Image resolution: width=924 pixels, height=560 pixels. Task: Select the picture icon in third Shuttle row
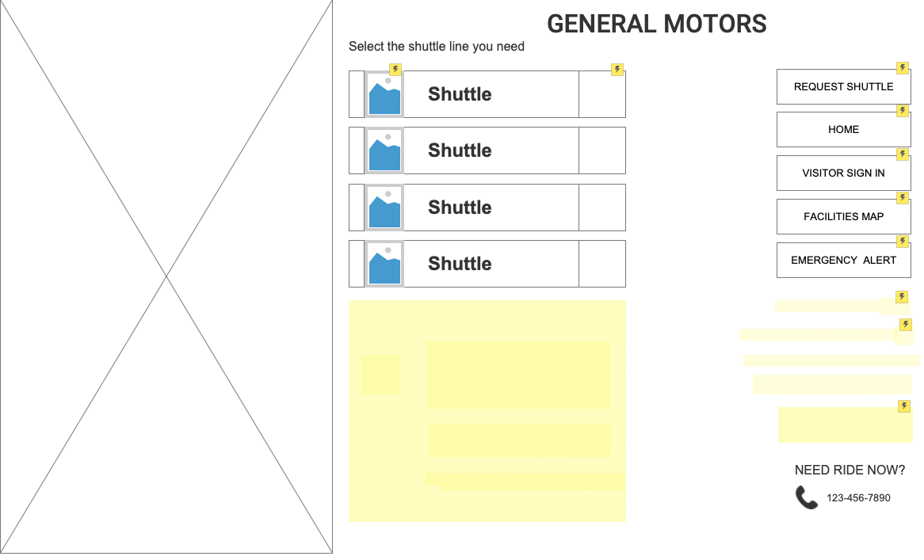click(384, 208)
